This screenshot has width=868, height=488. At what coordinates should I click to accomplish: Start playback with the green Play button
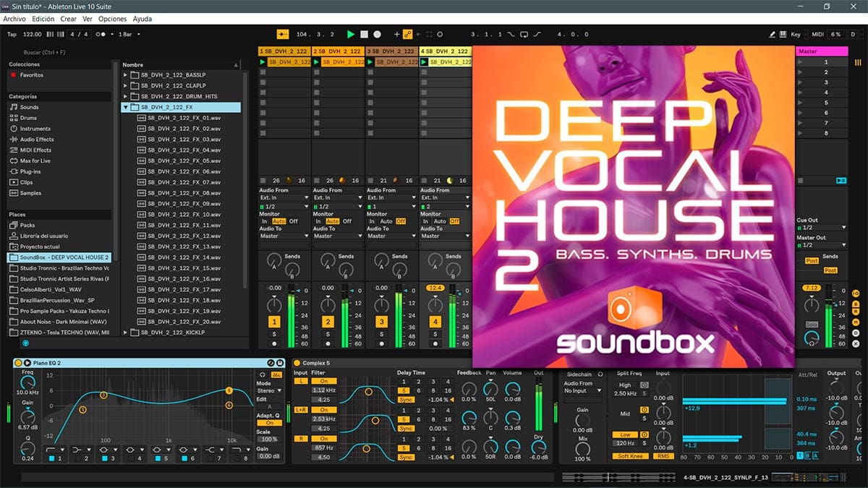(351, 34)
